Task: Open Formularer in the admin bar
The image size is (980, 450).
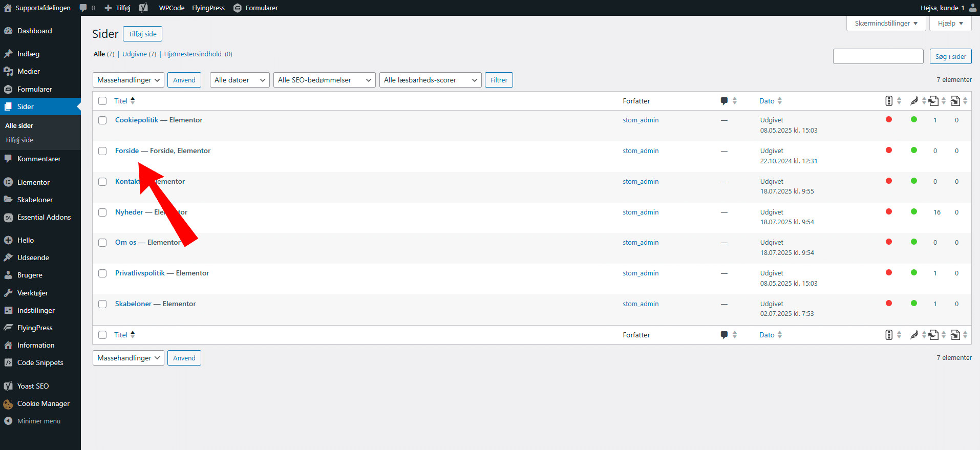Action: (x=255, y=8)
